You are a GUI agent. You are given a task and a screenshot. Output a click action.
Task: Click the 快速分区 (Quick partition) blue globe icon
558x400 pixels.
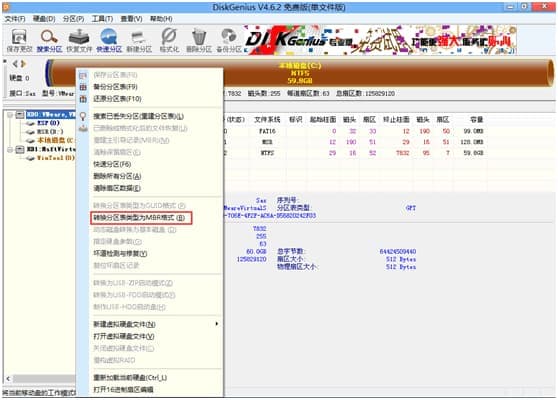click(x=109, y=37)
